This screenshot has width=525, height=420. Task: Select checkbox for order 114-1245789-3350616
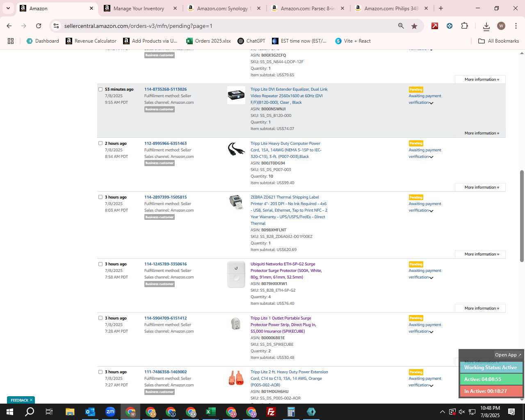[x=100, y=264]
